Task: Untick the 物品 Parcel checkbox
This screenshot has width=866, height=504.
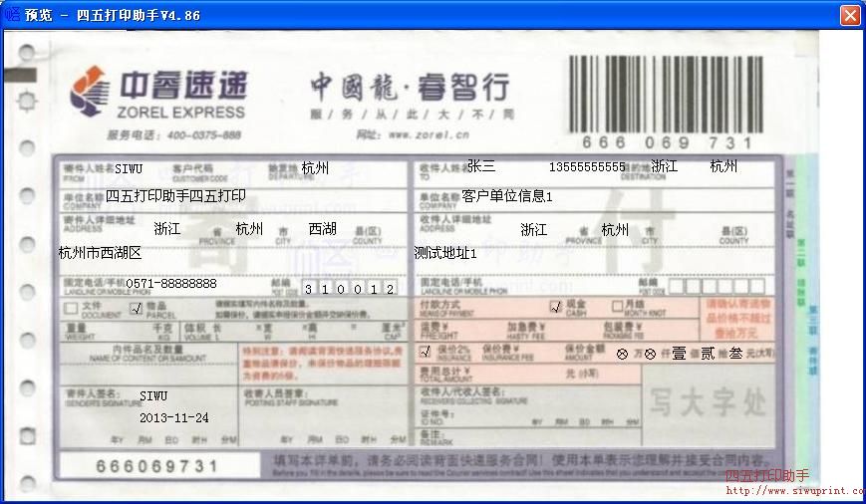Action: pos(136,308)
